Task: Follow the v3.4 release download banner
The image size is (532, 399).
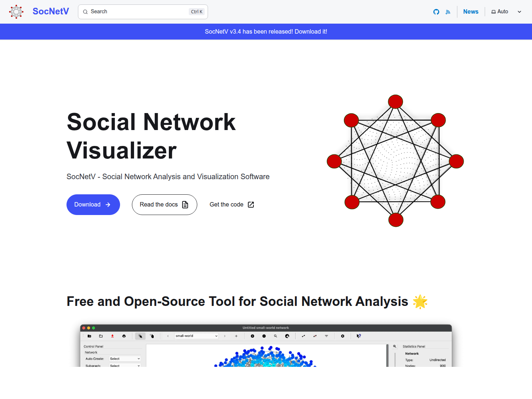Action: pyautogui.click(x=266, y=32)
